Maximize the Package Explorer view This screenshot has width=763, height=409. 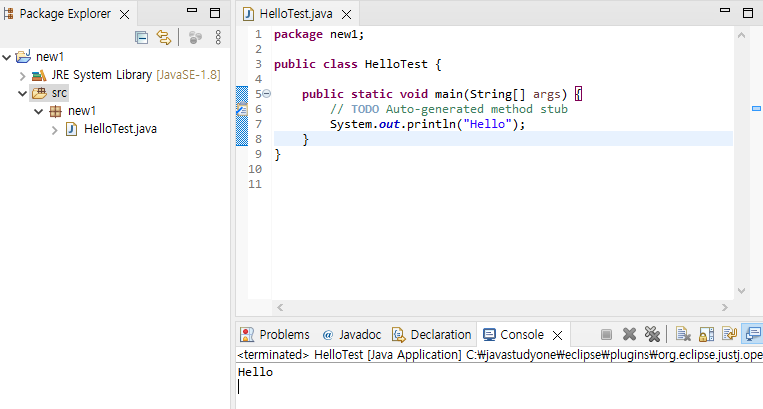[215, 13]
